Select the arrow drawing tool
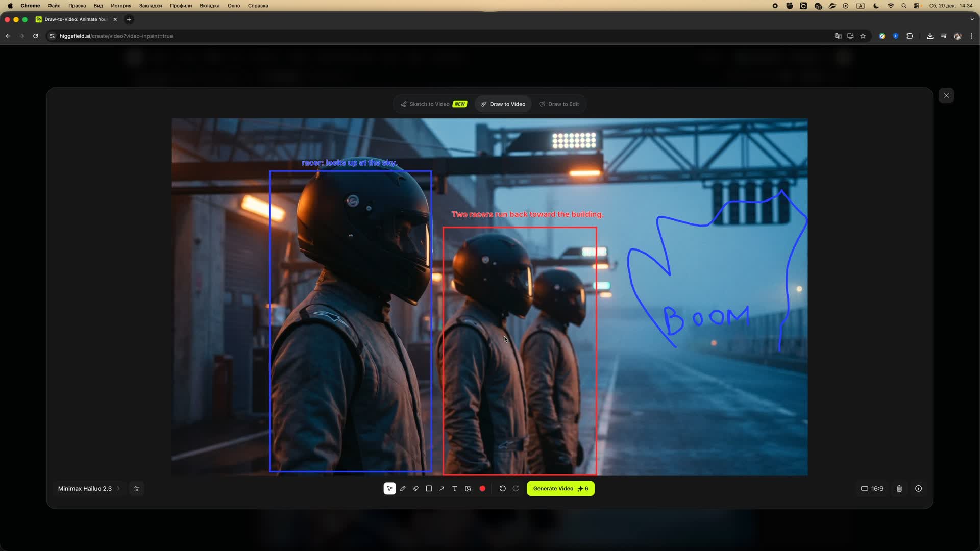Viewport: 980px width, 551px height. [442, 489]
